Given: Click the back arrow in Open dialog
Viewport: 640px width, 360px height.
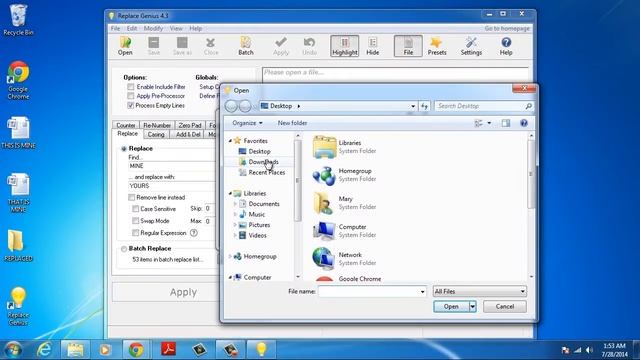Looking at the screenshot, I should 231,106.
